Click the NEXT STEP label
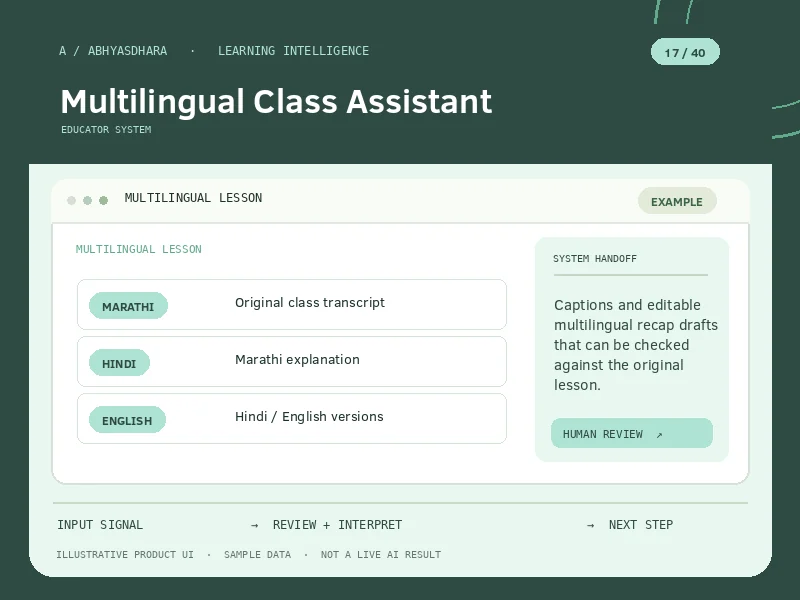 point(641,524)
